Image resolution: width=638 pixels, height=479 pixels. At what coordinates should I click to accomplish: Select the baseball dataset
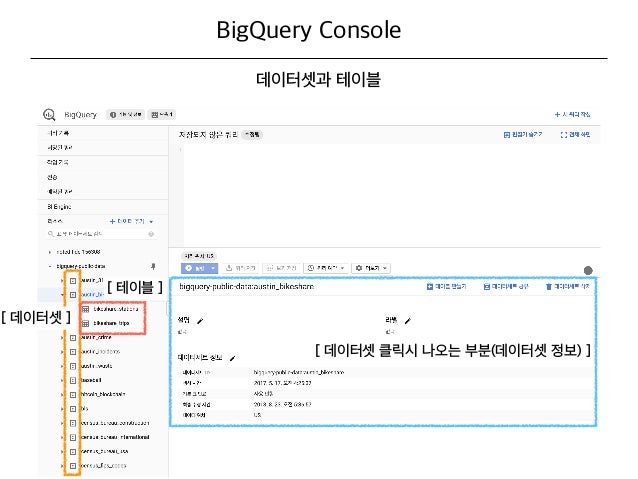click(x=91, y=380)
